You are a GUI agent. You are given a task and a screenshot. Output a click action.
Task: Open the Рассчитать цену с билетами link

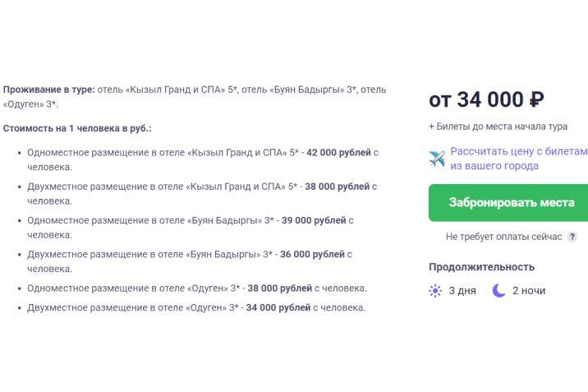click(518, 158)
